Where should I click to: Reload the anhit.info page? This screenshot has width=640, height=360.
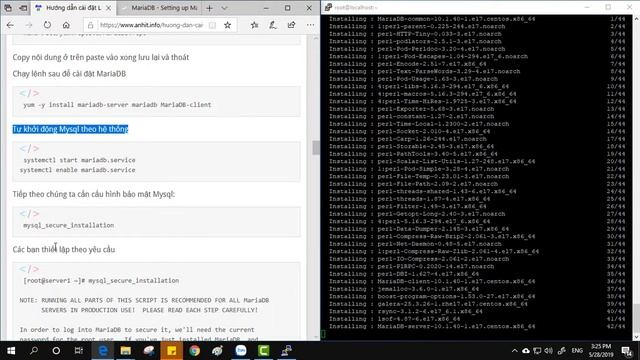47,25
